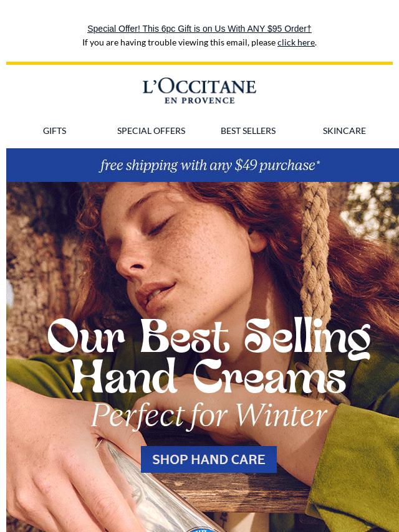The width and height of the screenshot is (399, 532).
Task: Go to SPECIAL OFFERS section
Action: [151, 131]
